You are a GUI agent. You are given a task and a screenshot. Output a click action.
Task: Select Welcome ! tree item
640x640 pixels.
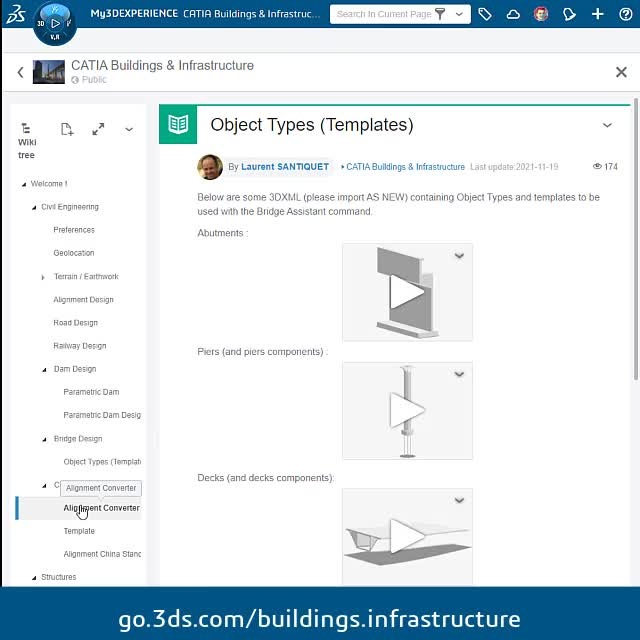[49, 184]
